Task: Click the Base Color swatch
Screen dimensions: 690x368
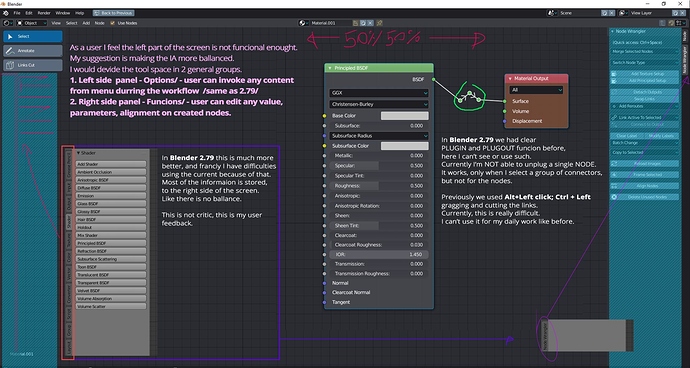Action: (404, 116)
